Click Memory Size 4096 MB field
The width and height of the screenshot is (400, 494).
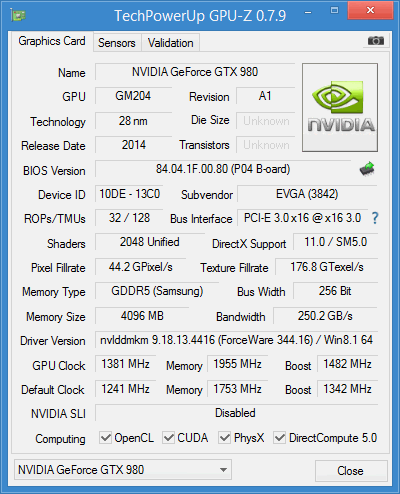click(142, 316)
